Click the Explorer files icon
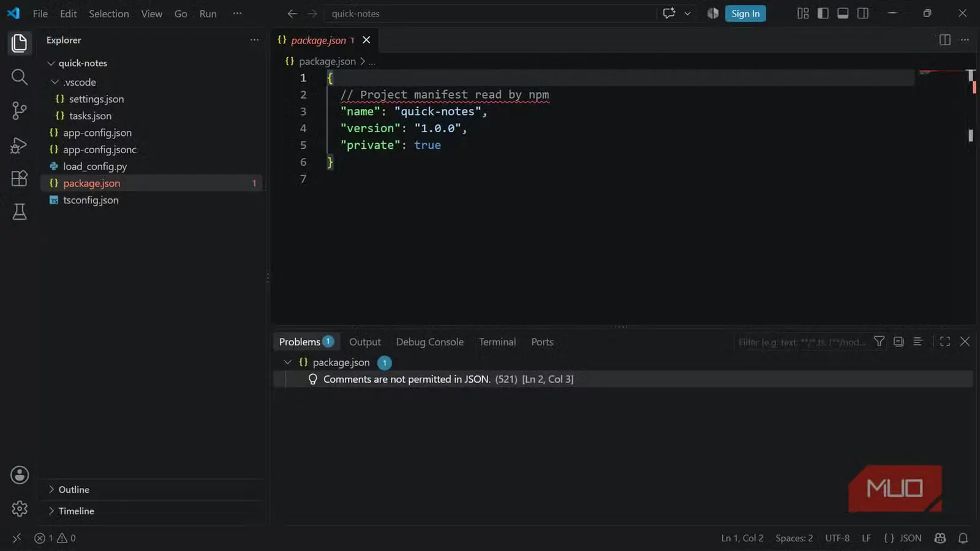The width and height of the screenshot is (980, 551). pos(20,43)
